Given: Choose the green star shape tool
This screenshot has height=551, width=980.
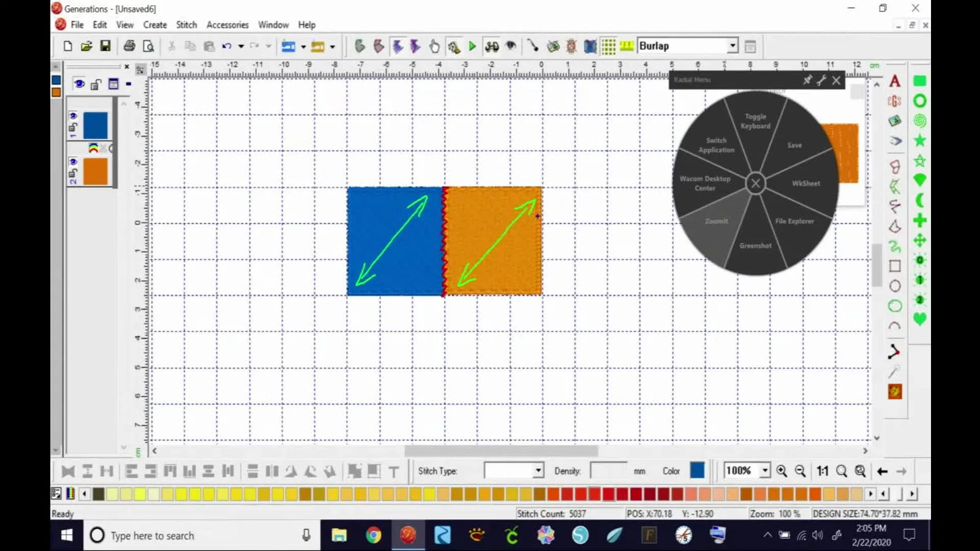Looking at the screenshot, I should click(919, 140).
